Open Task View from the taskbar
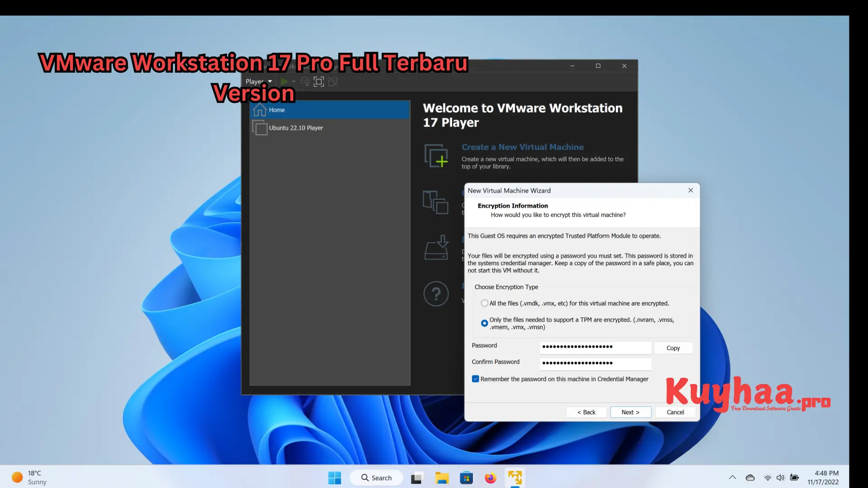 click(x=417, y=478)
